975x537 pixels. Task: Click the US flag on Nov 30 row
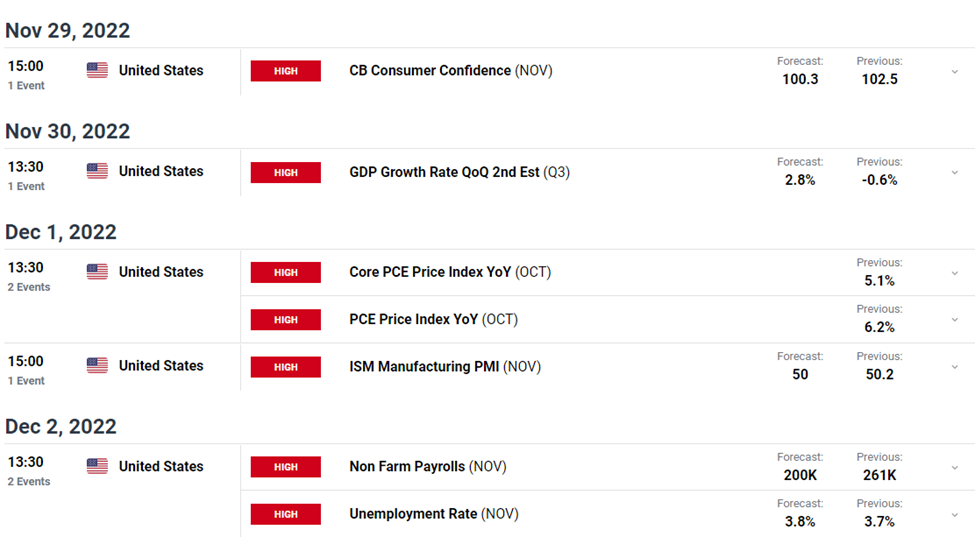[97, 171]
